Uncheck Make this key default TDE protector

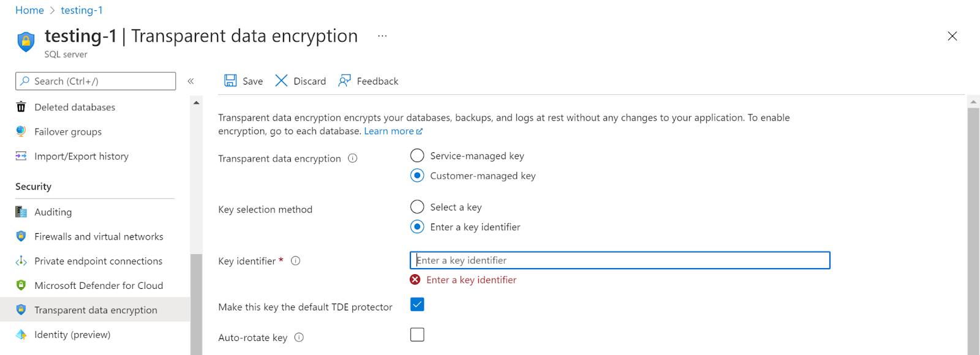point(417,304)
